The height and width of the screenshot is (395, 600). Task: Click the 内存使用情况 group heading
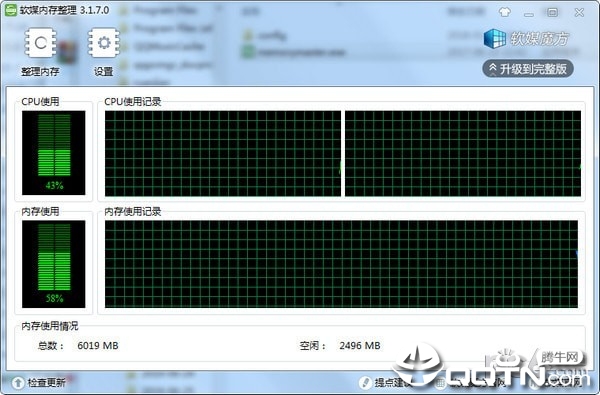point(50,326)
